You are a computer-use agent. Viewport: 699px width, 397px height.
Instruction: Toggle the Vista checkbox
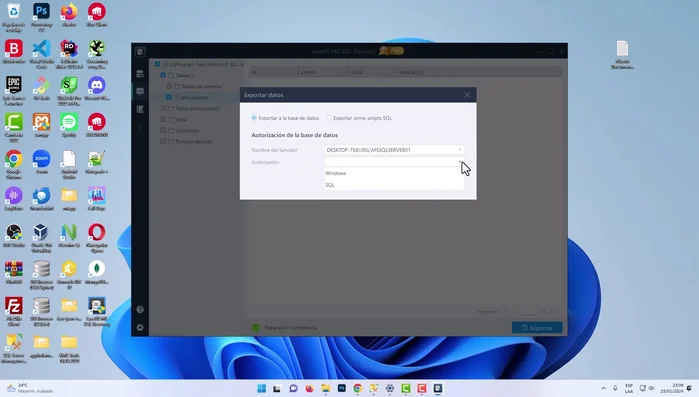(163, 119)
